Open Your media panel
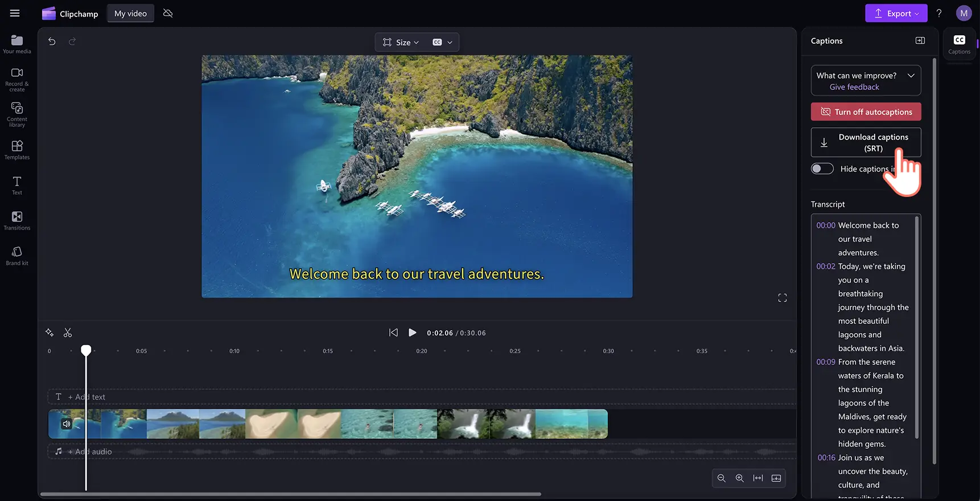Viewport: 980px width, 501px height. pyautogui.click(x=17, y=44)
